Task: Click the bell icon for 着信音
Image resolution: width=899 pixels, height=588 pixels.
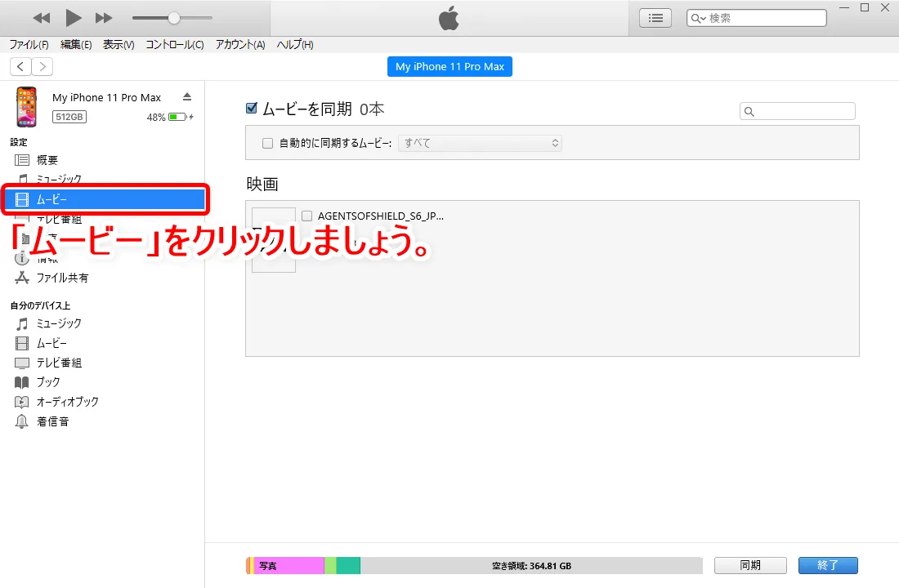Action: point(22,421)
